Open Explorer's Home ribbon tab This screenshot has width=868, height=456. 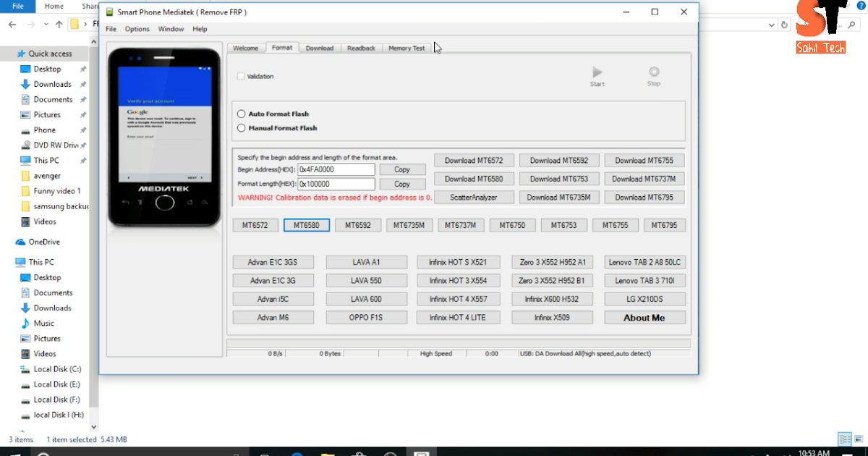coord(54,6)
